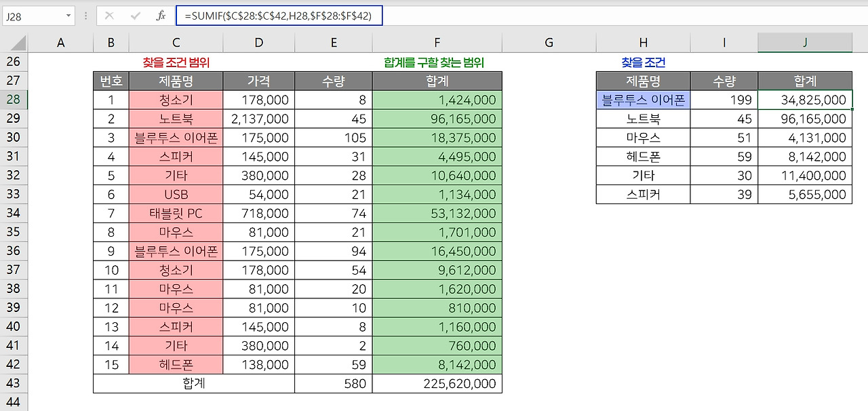Image resolution: width=868 pixels, height=411 pixels.
Task: Click the quantity cell 51 in column I
Action: (724, 138)
